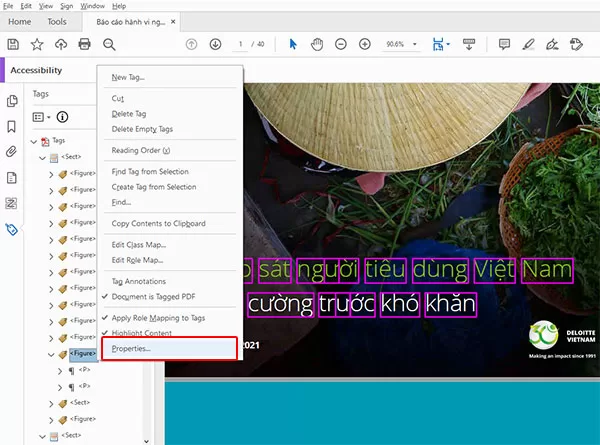The height and width of the screenshot is (445, 600).
Task: Open the Page Thumbnails sidebar panel
Action: coord(12,101)
